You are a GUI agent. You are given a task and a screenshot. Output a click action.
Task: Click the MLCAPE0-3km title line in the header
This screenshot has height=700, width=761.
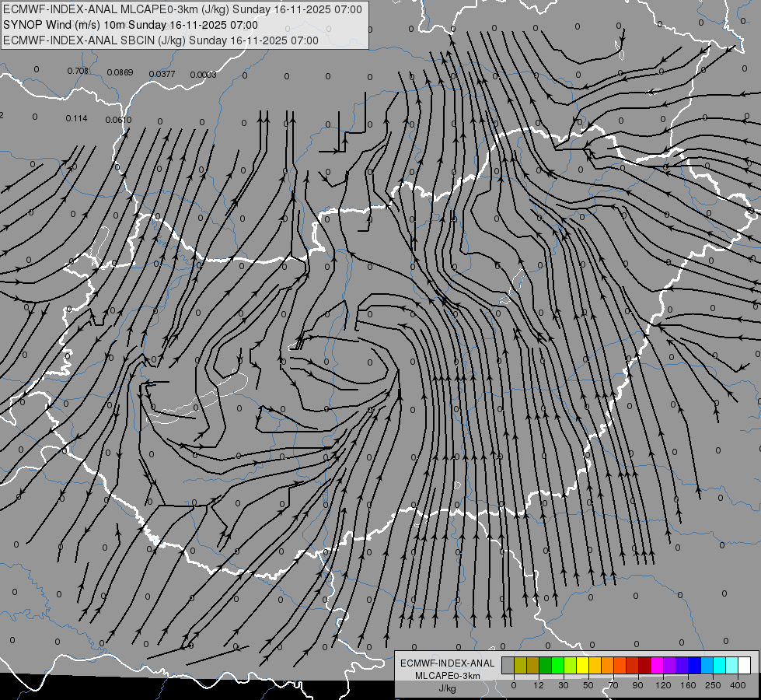(183, 9)
